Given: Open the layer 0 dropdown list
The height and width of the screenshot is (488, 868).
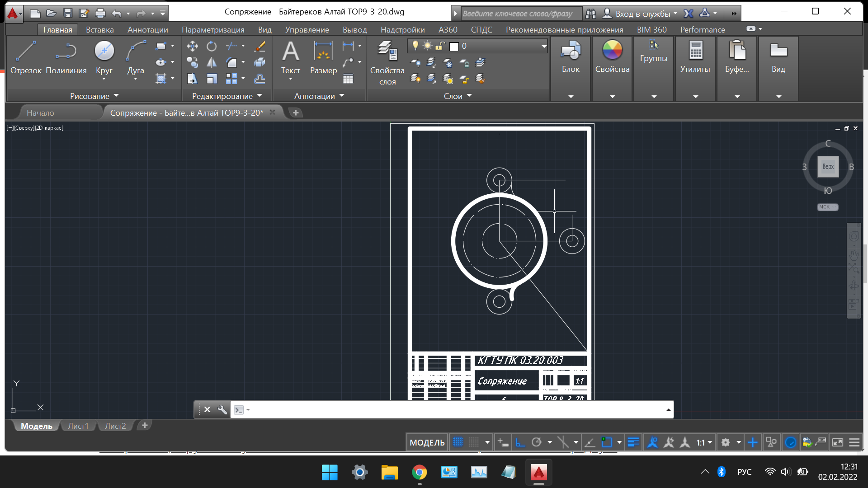Looking at the screenshot, I should tap(544, 46).
